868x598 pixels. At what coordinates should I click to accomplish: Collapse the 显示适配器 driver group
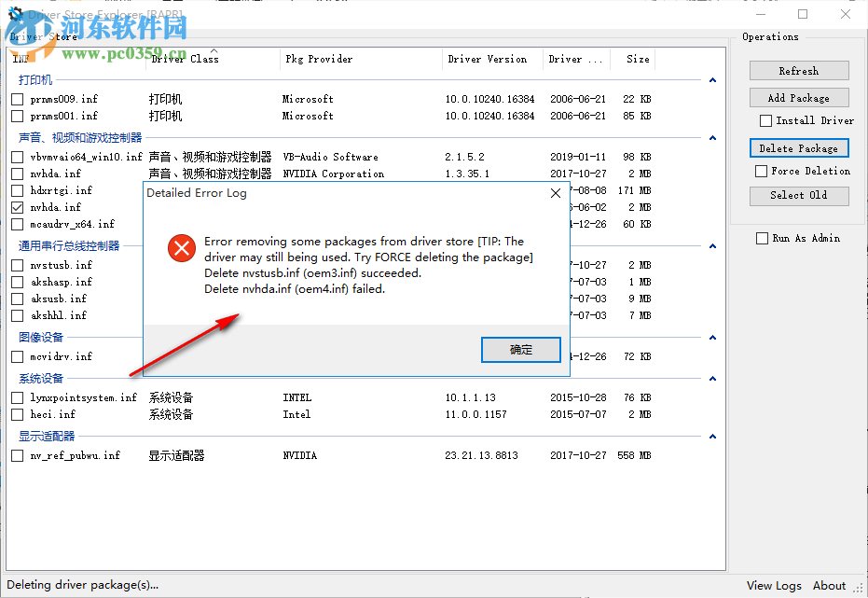(712, 436)
